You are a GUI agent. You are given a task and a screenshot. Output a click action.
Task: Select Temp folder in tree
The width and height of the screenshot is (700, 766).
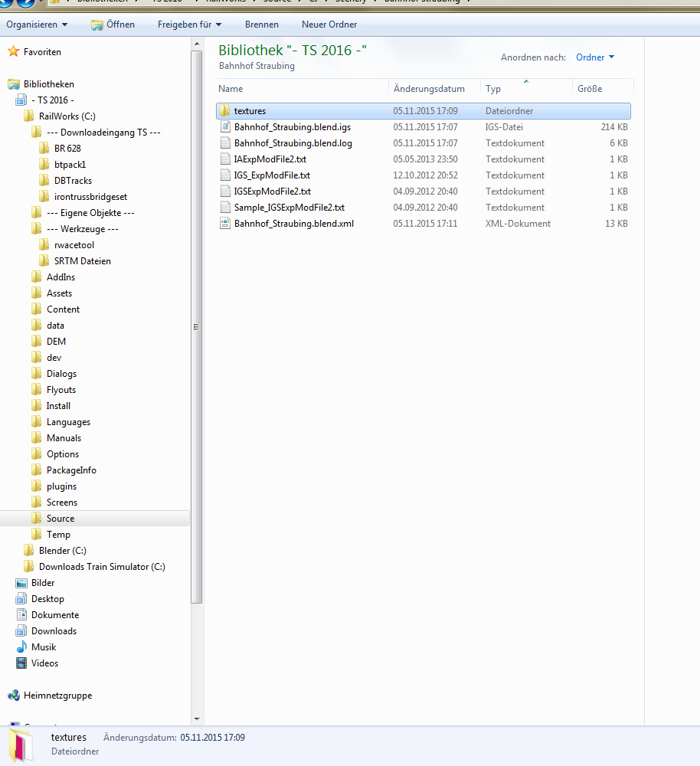[x=58, y=535]
